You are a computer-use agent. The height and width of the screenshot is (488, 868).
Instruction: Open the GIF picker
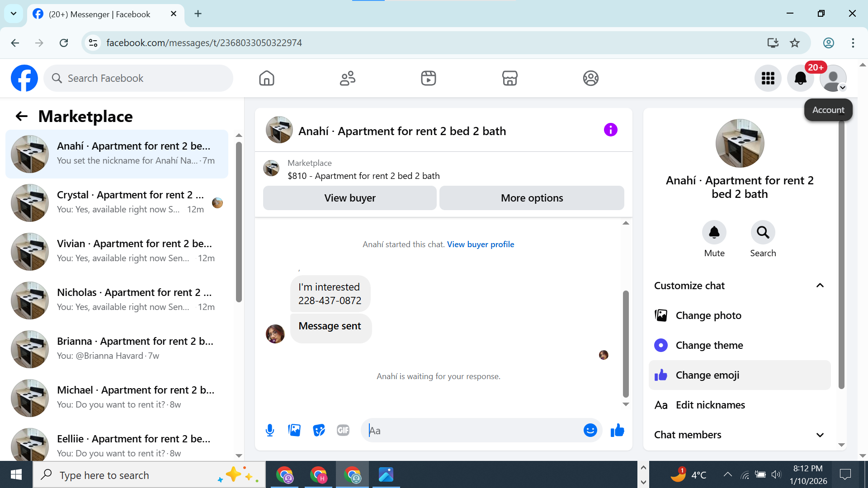pos(343,430)
